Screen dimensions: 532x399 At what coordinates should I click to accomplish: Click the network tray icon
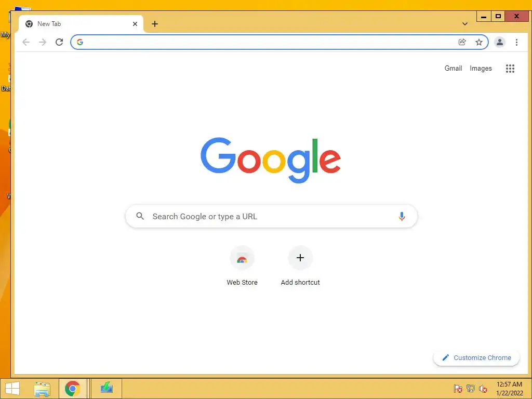click(x=471, y=389)
